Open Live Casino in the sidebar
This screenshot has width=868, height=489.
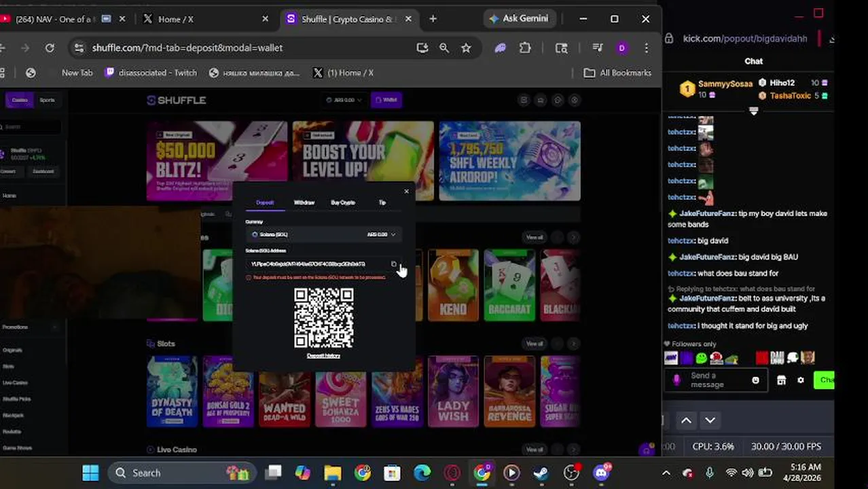[x=15, y=383]
